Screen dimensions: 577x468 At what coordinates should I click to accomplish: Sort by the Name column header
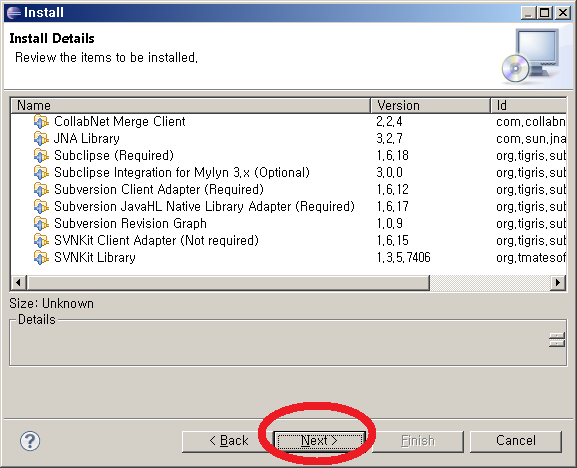pos(191,106)
